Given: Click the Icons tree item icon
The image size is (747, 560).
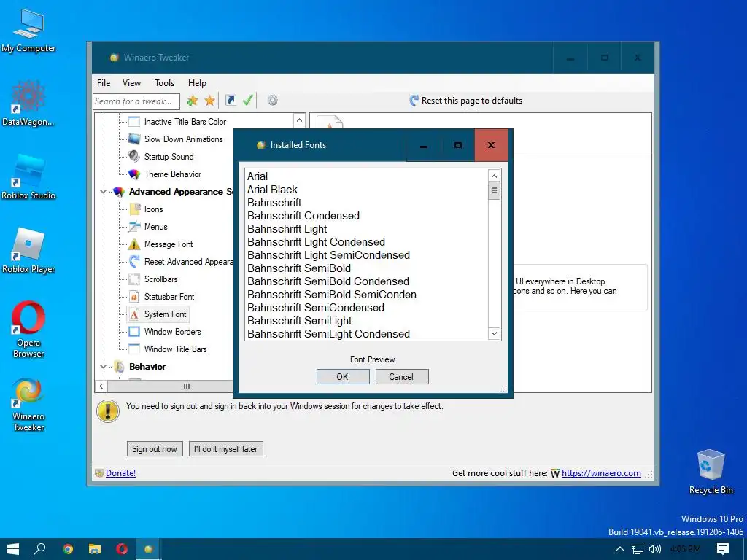Looking at the screenshot, I should (x=134, y=209).
